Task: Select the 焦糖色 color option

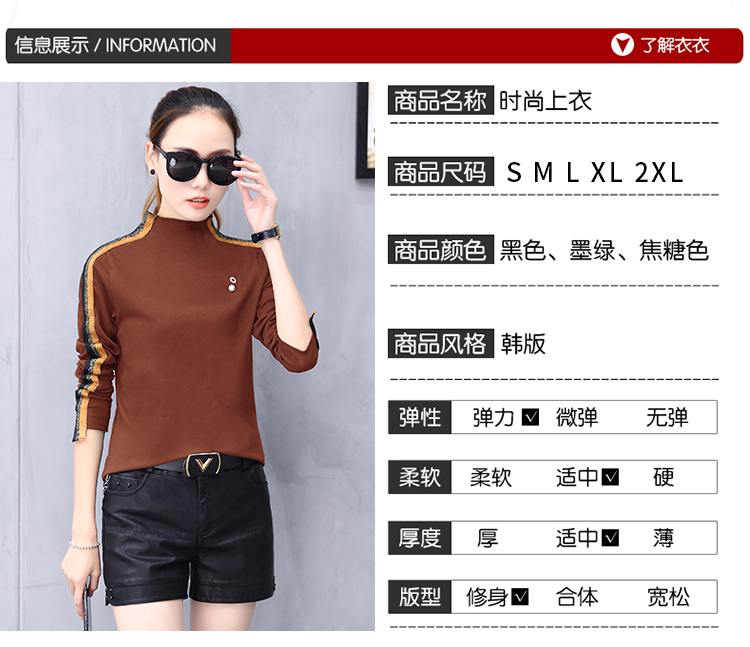Action: click(673, 250)
